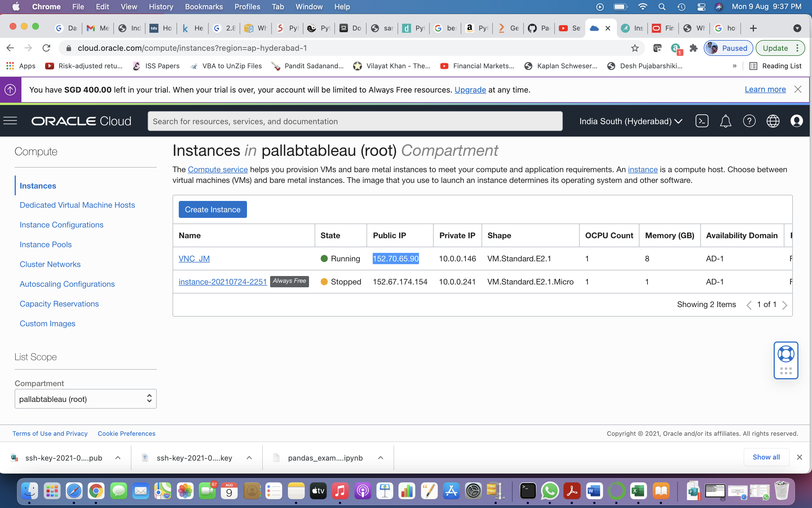Click the Create Instance button
This screenshot has width=812, height=508.
(x=213, y=209)
